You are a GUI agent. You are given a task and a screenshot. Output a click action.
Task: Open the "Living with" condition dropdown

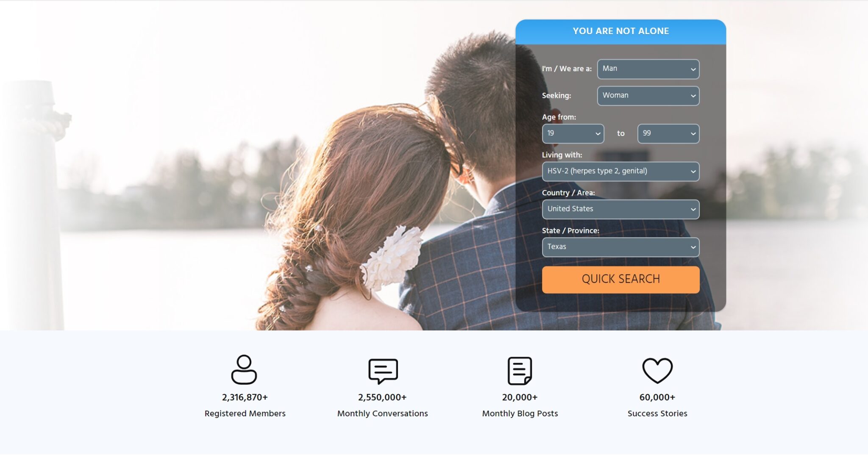coord(620,171)
